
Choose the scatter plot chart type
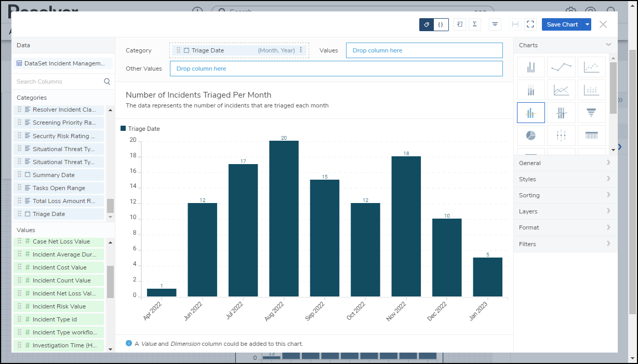coord(591,67)
